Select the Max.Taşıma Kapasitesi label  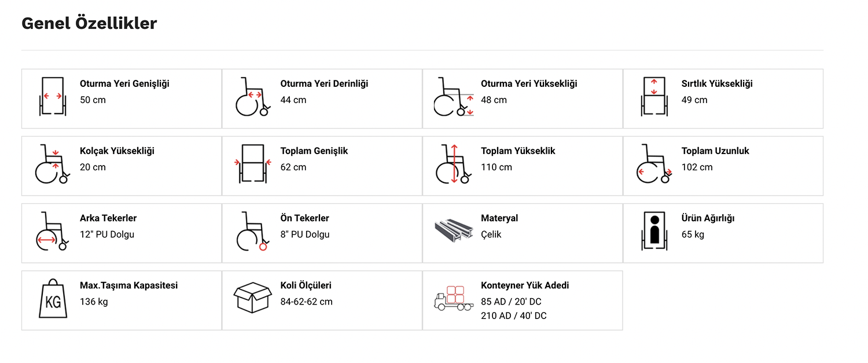128,285
